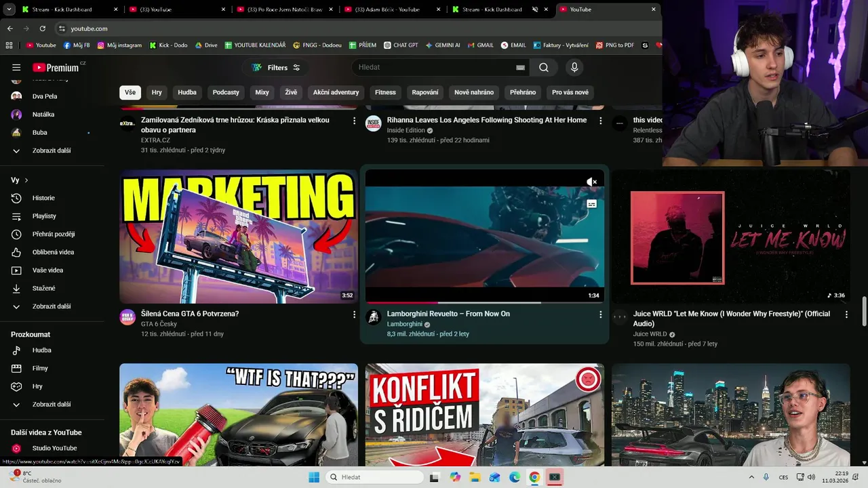868x488 pixels.
Task: Open File Explorer from the taskbar
Action: [475, 477]
